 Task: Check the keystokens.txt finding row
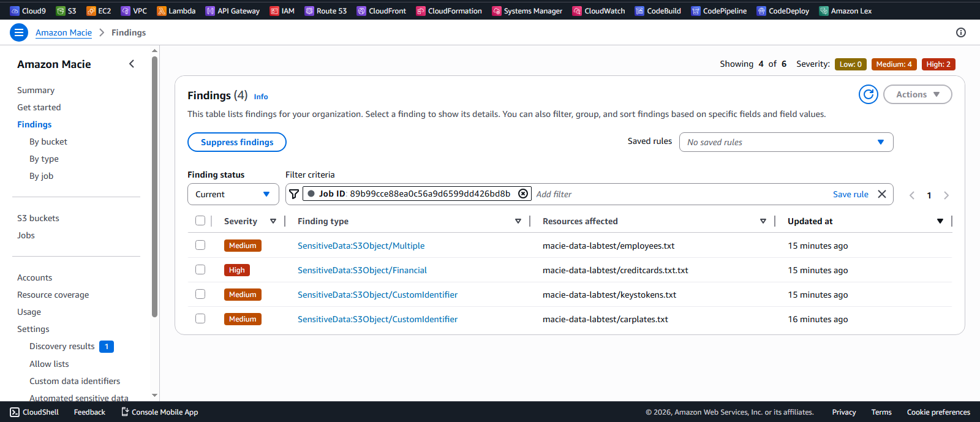200,294
